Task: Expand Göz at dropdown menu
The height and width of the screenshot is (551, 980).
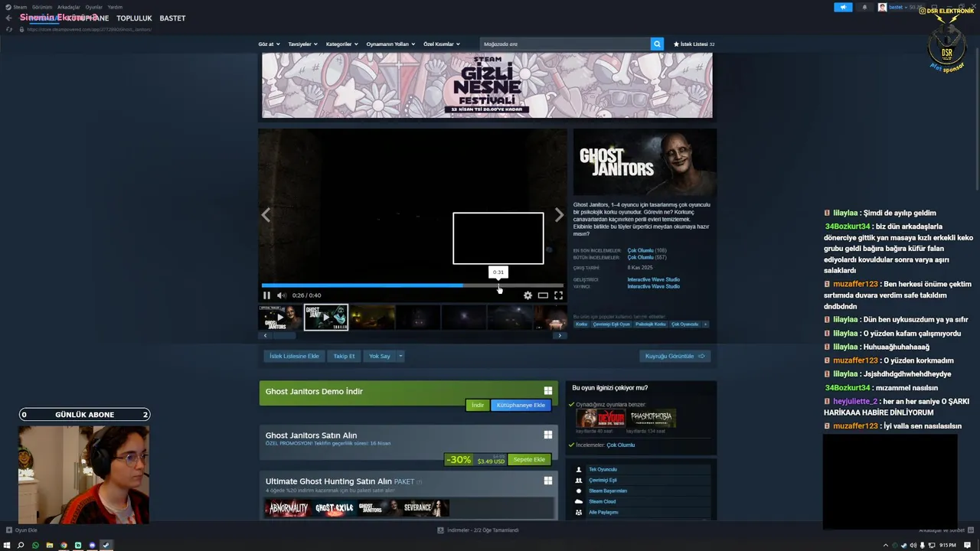Action: [x=269, y=44]
